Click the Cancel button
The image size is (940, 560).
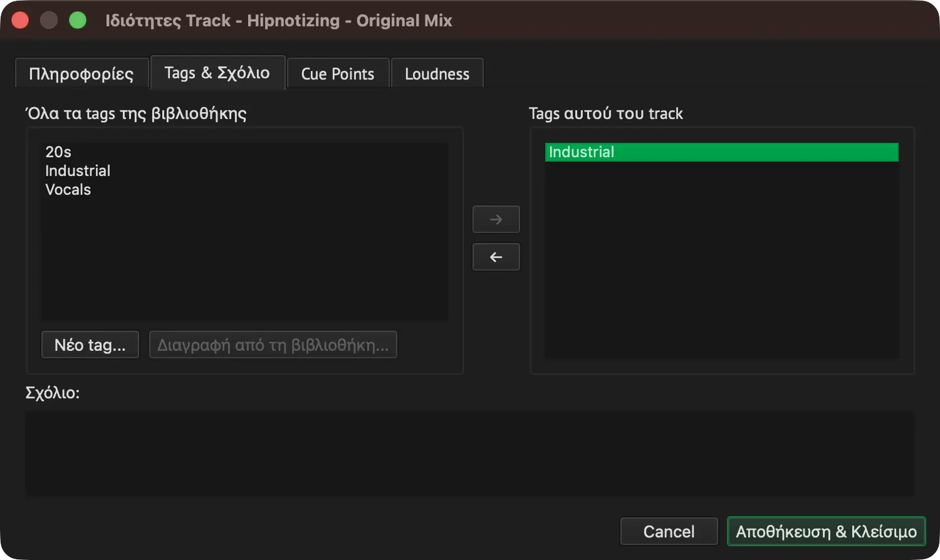click(669, 531)
